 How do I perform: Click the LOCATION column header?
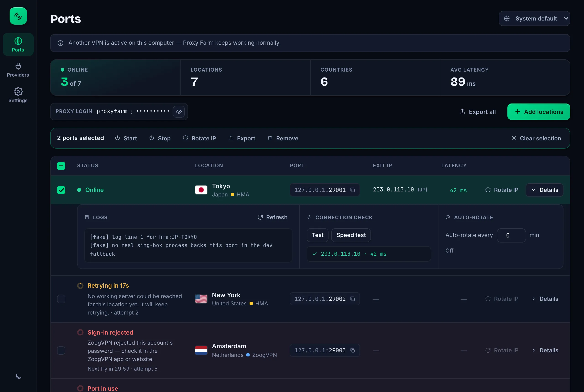tap(209, 165)
